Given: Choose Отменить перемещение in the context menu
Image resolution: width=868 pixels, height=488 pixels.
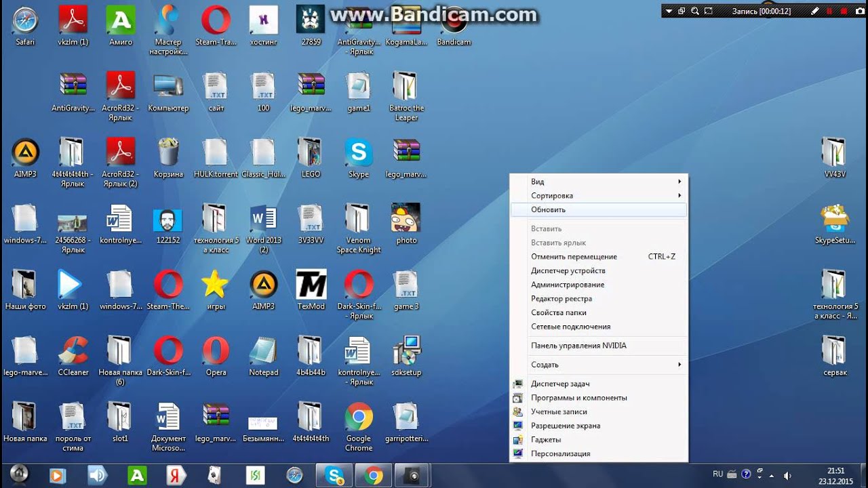Looking at the screenshot, I should pyautogui.click(x=599, y=257).
